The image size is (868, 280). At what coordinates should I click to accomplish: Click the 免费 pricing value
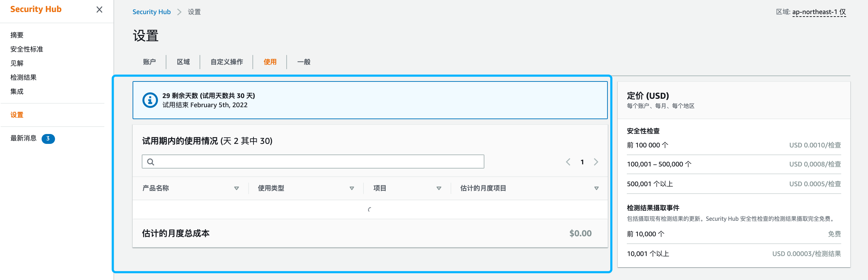(835, 234)
